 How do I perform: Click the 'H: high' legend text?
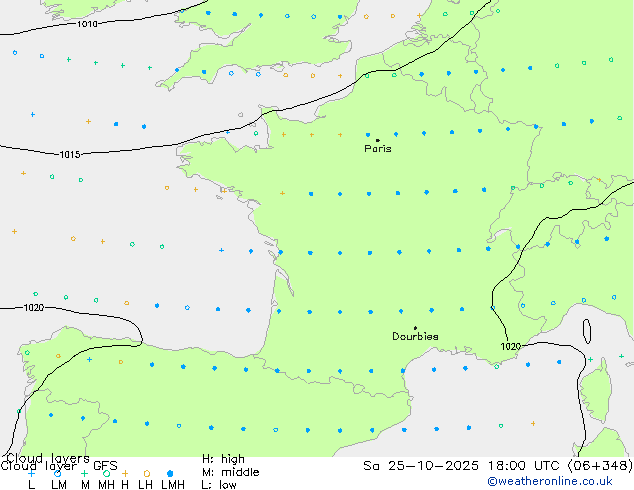coord(223,459)
